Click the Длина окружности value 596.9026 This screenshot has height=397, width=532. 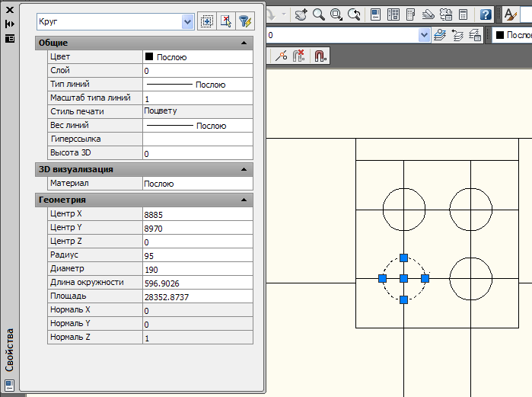coord(198,283)
